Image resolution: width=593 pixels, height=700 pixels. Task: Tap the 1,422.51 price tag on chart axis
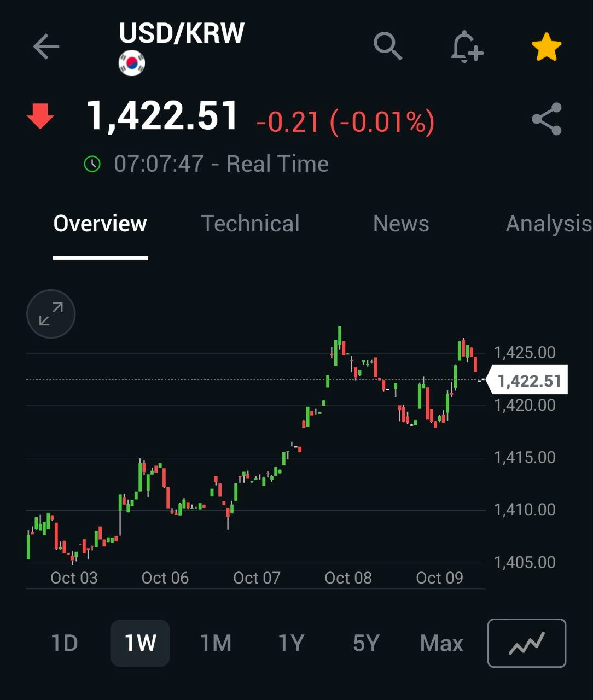(x=526, y=380)
